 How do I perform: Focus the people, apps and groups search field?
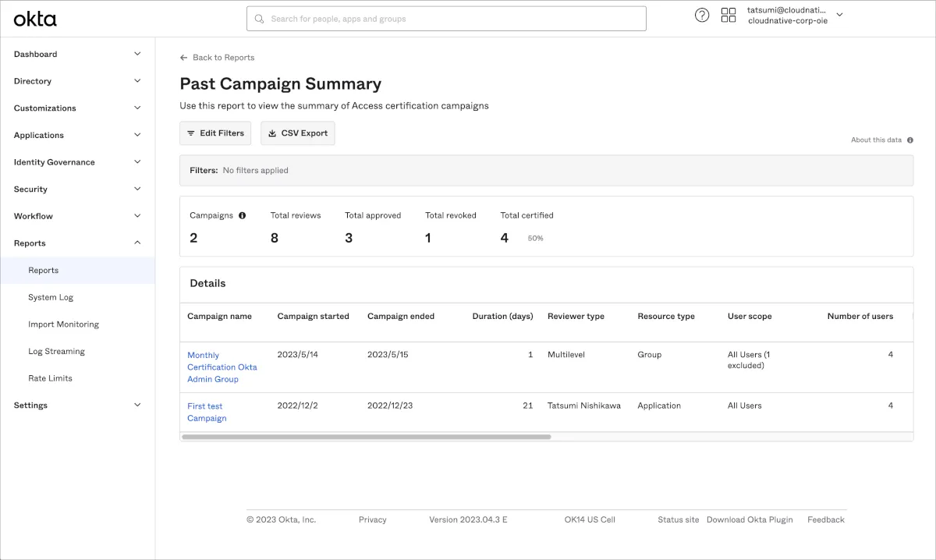coord(452,19)
